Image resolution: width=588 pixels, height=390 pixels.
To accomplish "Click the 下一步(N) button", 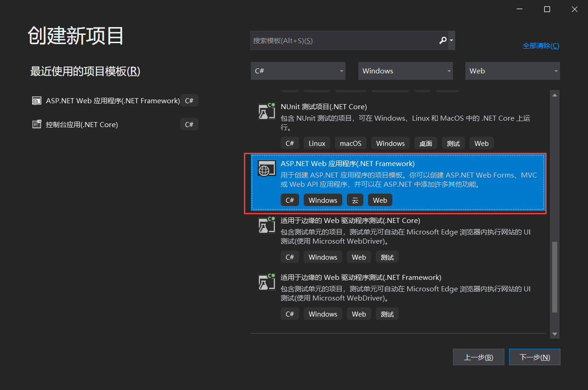I will click(x=534, y=357).
